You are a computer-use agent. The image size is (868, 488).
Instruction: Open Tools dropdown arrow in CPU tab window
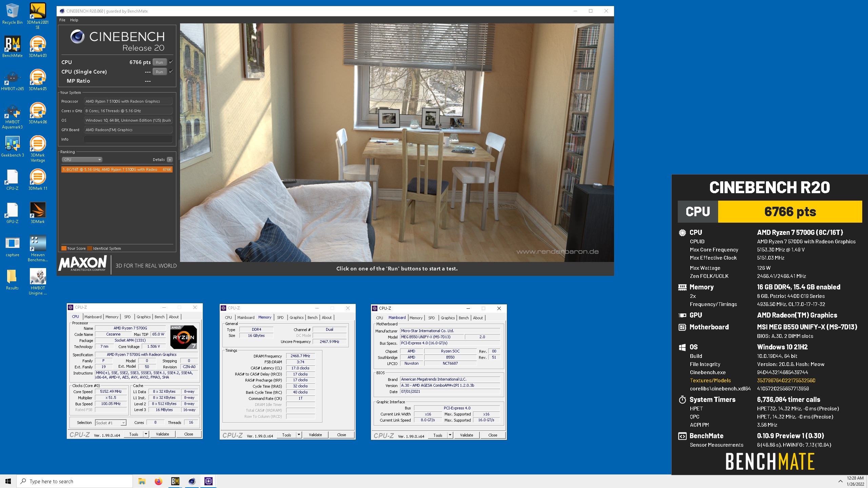coord(146,434)
